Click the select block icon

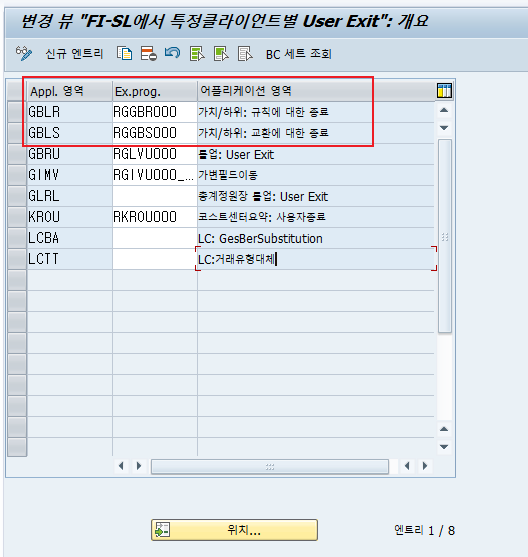click(221, 54)
